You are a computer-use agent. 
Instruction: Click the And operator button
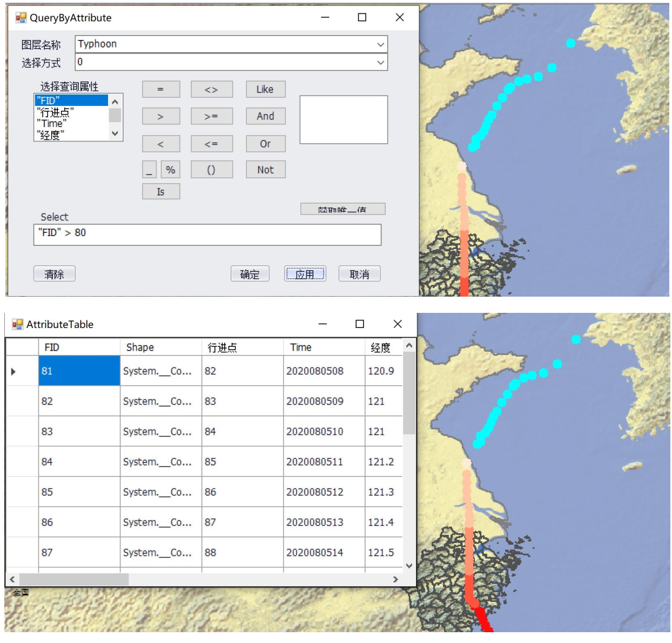pyautogui.click(x=265, y=116)
